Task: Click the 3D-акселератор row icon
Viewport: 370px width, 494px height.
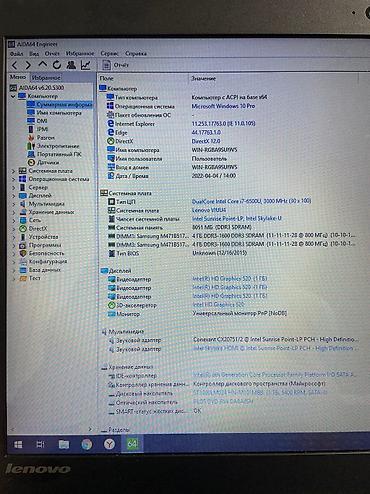Action: click(x=112, y=305)
